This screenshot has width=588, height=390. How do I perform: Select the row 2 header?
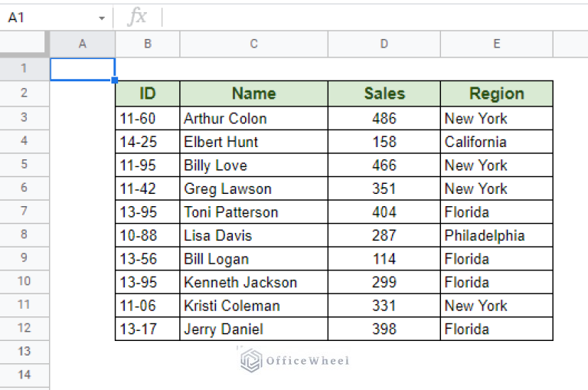coord(24,93)
